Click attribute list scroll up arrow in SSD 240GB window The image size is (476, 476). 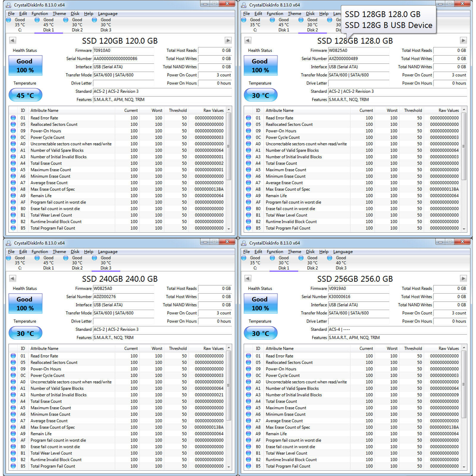click(229, 347)
